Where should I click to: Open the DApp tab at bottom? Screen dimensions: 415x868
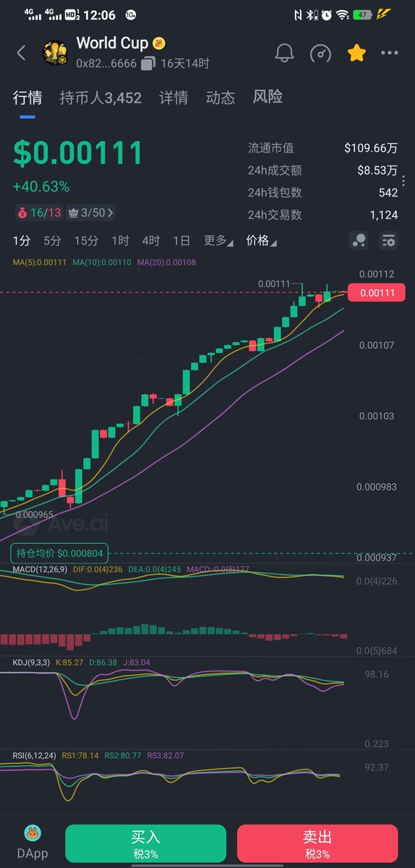[32, 843]
